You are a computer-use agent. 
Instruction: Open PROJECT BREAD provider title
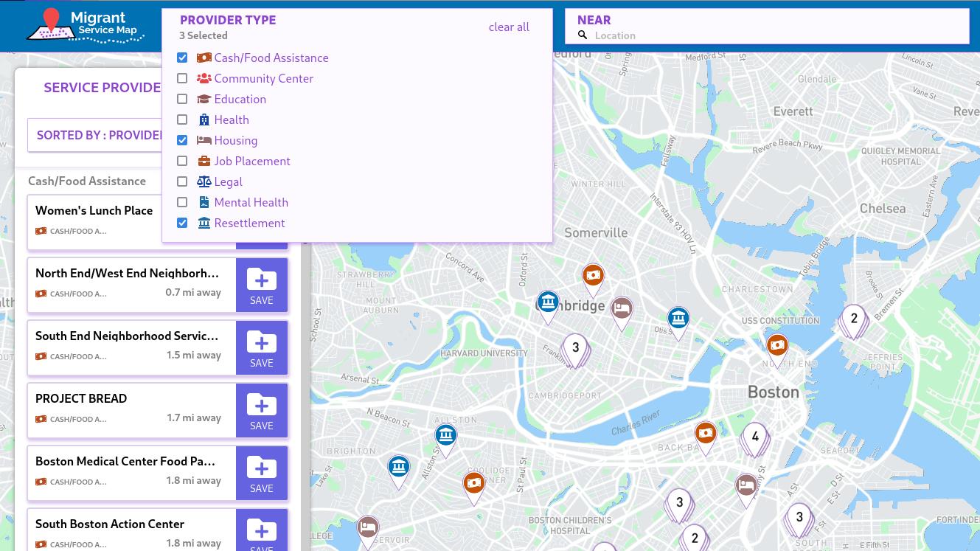(x=81, y=398)
